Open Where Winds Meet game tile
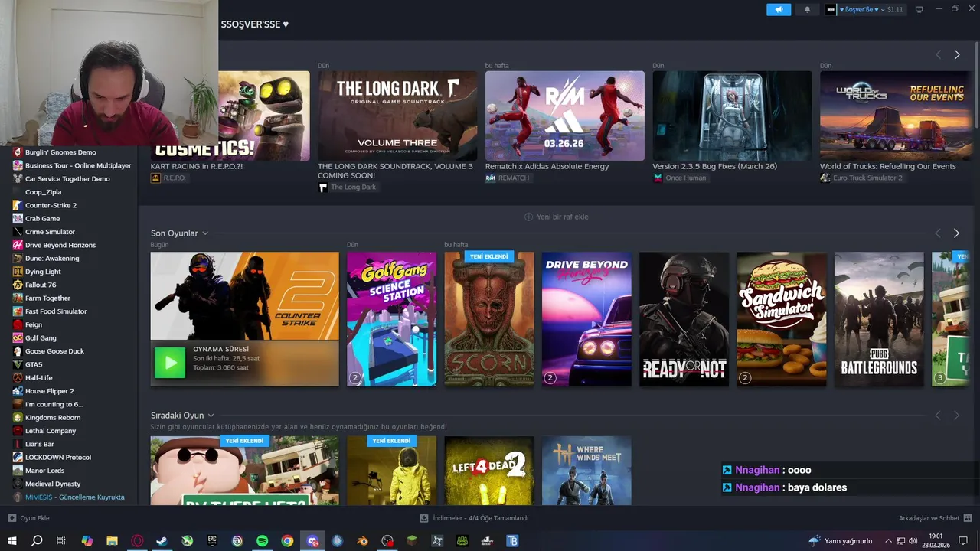Image resolution: width=980 pixels, height=551 pixels. pos(586,471)
